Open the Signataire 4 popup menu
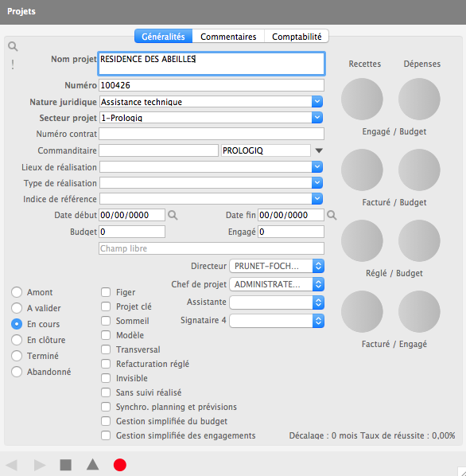Image resolution: width=466 pixels, height=476 pixels. [x=277, y=321]
